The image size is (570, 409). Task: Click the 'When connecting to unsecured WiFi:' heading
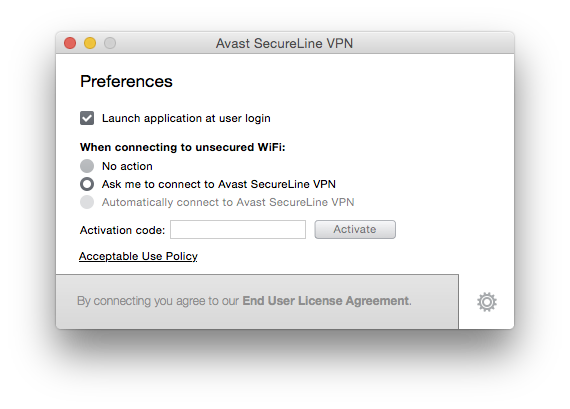182,147
